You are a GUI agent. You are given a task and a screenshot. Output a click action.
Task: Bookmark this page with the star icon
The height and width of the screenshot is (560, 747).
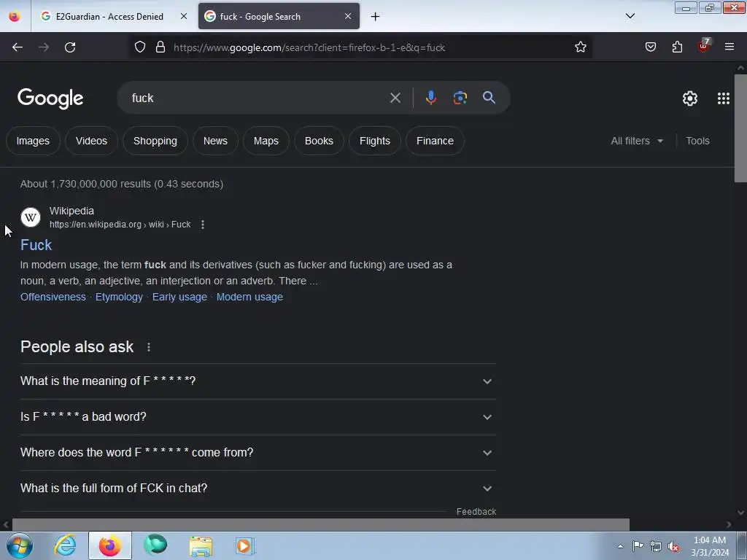tap(580, 47)
